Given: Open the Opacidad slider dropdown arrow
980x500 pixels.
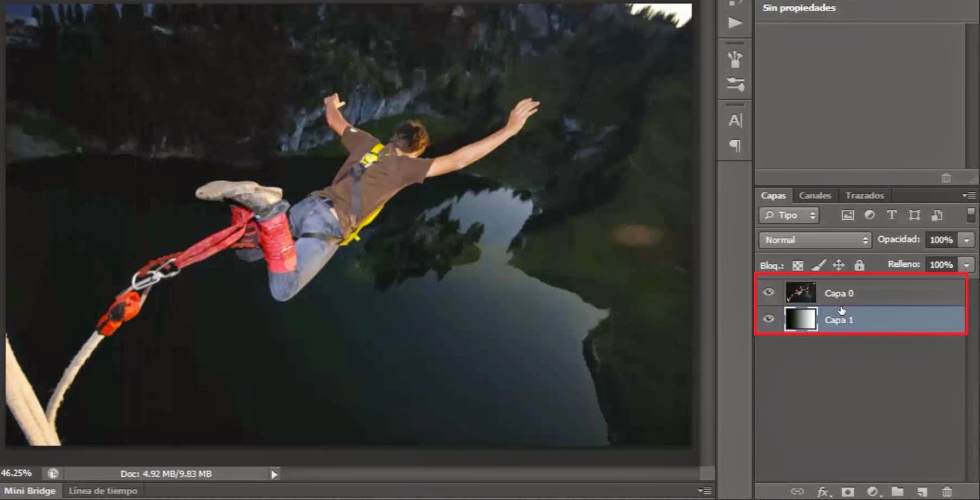Looking at the screenshot, I should (x=967, y=240).
